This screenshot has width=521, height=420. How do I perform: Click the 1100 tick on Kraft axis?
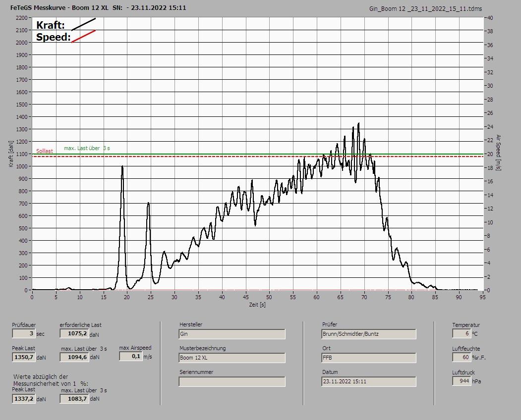tap(21, 154)
